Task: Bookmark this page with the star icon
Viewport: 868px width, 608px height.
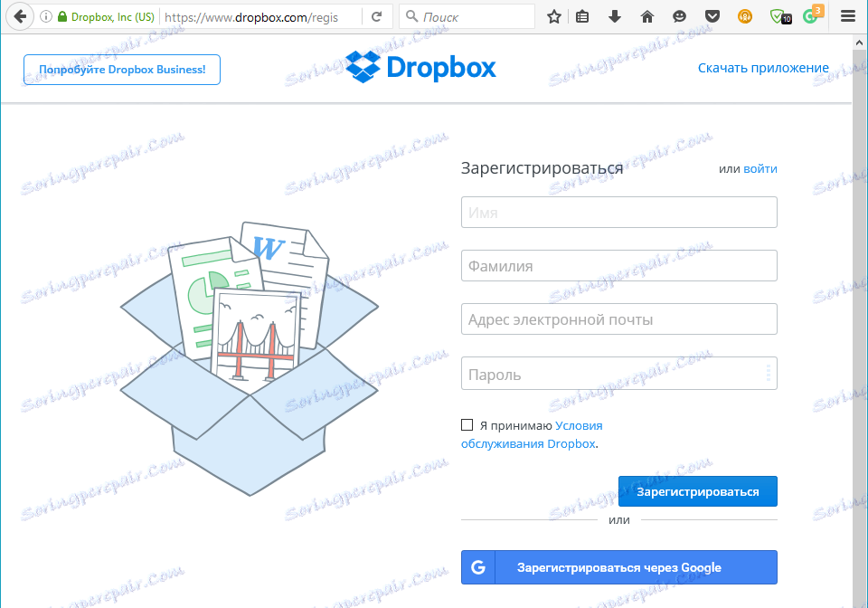Action: pyautogui.click(x=553, y=15)
